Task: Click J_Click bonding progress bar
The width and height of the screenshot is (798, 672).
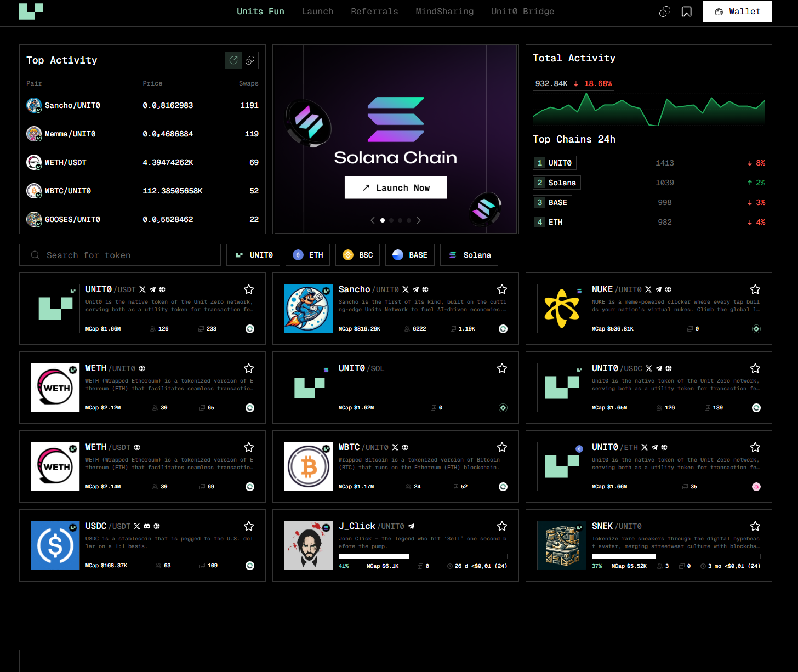Action: (x=423, y=556)
